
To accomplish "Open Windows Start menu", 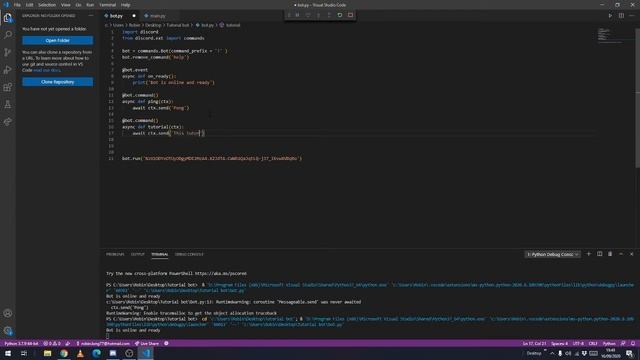I will 8,353.
